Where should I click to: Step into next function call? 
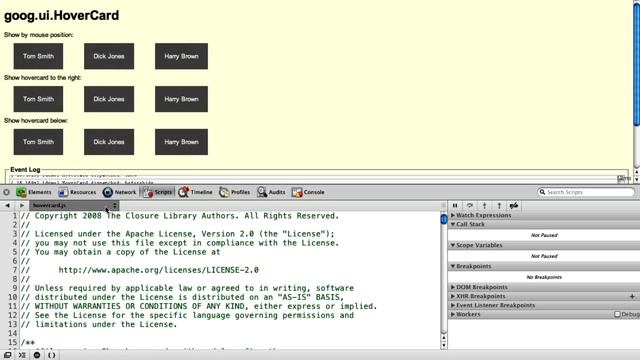pyautogui.click(x=484, y=205)
